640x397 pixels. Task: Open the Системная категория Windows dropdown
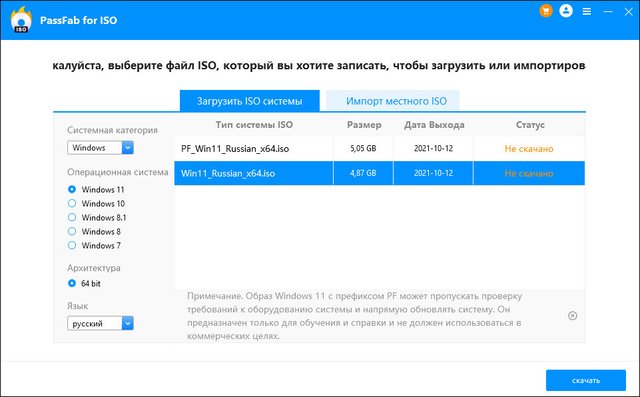click(100, 147)
